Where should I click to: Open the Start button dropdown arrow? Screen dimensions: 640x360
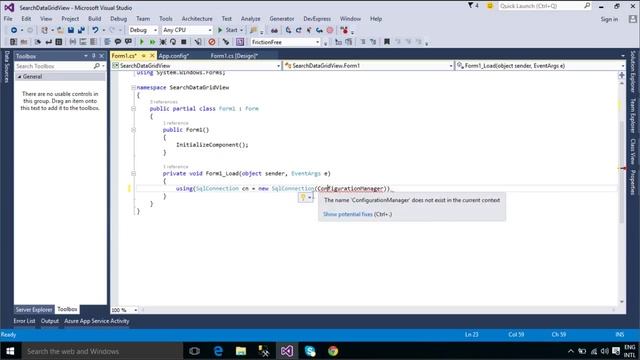tap(241, 30)
